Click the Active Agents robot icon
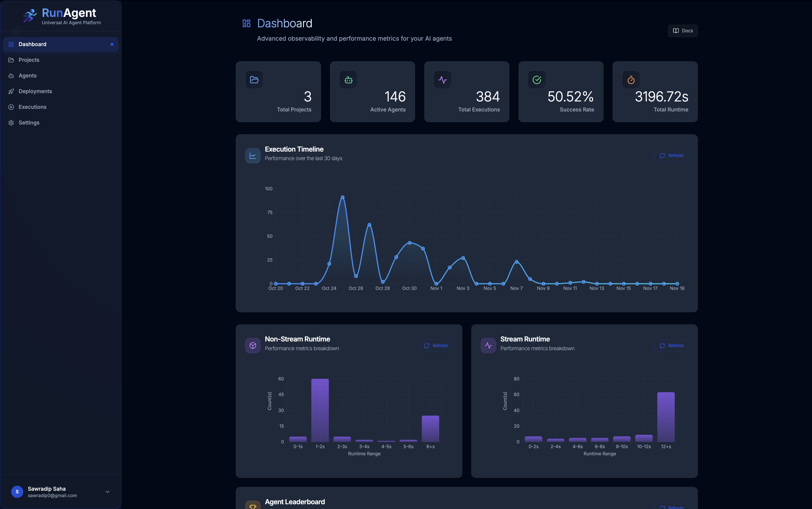The image size is (812, 509). coord(349,80)
